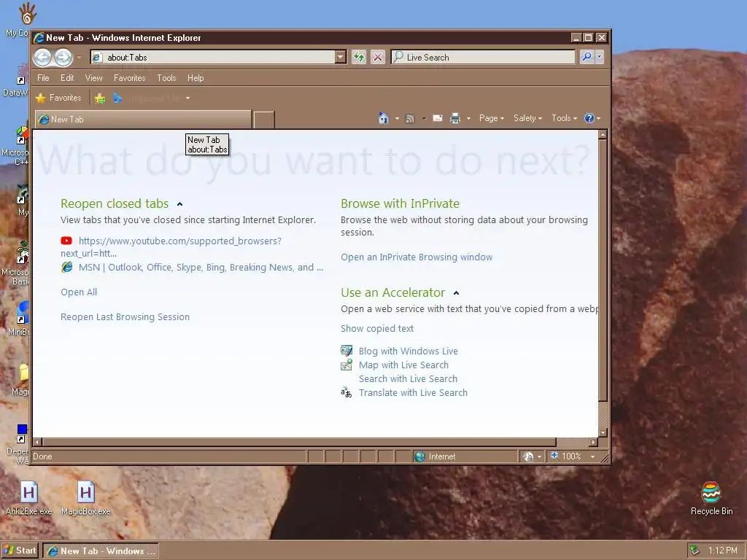Open the Page command bar menu

point(491,118)
